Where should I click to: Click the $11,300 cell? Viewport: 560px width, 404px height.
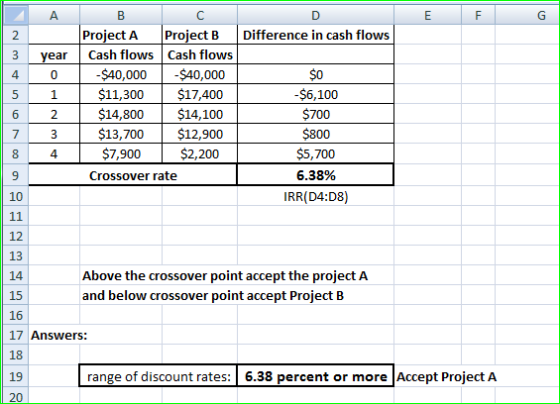tap(121, 94)
